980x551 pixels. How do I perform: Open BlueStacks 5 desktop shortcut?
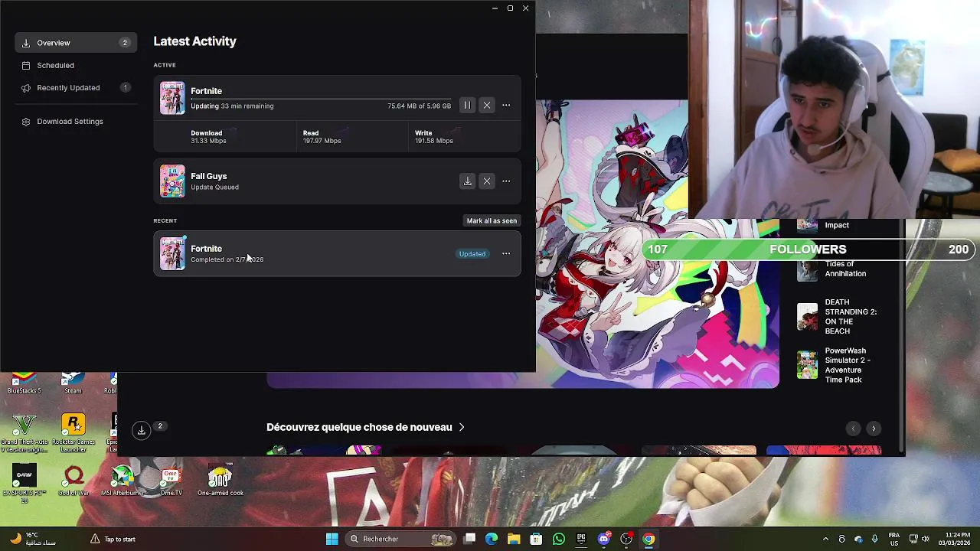pyautogui.click(x=24, y=383)
